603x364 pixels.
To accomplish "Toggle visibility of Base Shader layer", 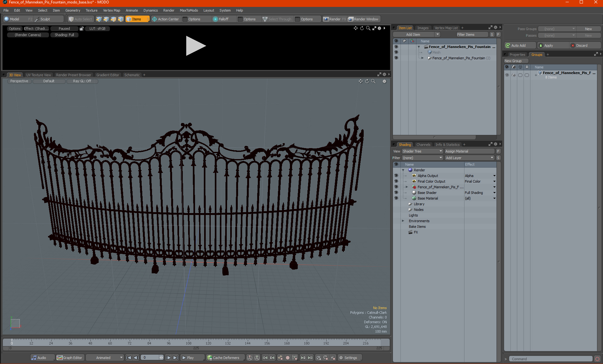I will (396, 193).
